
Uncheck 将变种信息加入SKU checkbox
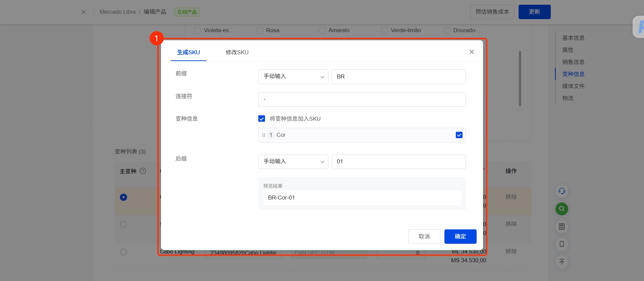click(x=262, y=119)
